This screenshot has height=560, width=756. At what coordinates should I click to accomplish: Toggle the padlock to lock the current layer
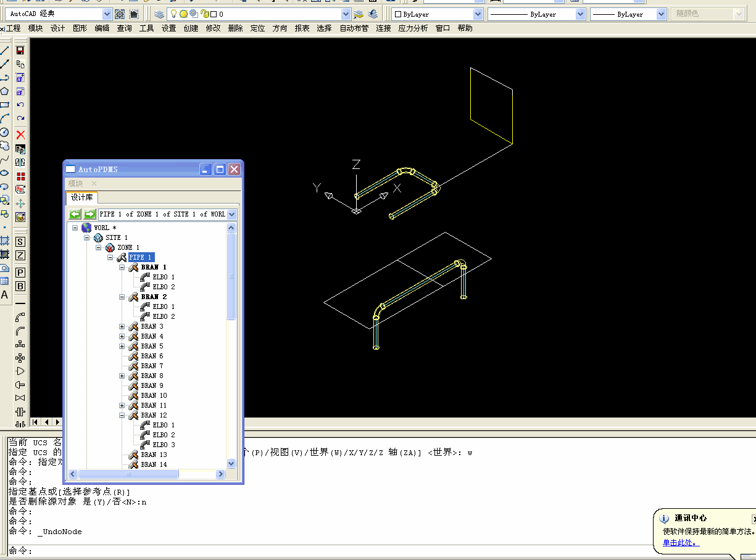point(205,14)
